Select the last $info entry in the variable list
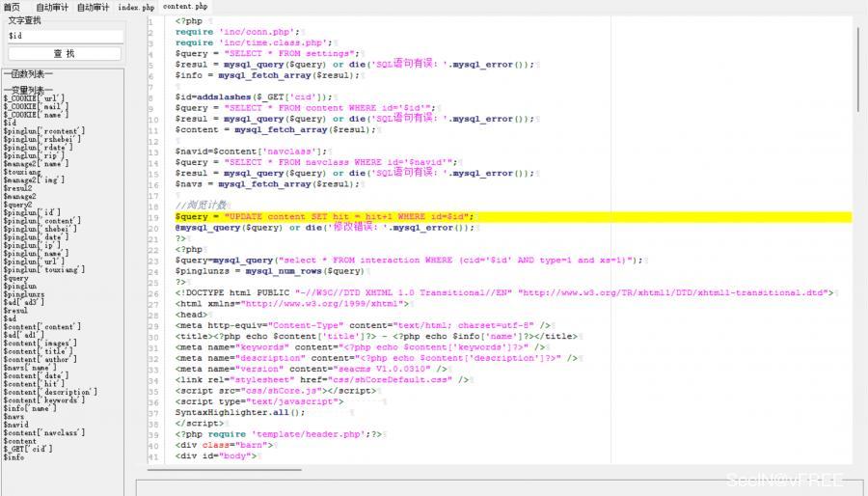This screenshot has height=496, width=868. 14,457
